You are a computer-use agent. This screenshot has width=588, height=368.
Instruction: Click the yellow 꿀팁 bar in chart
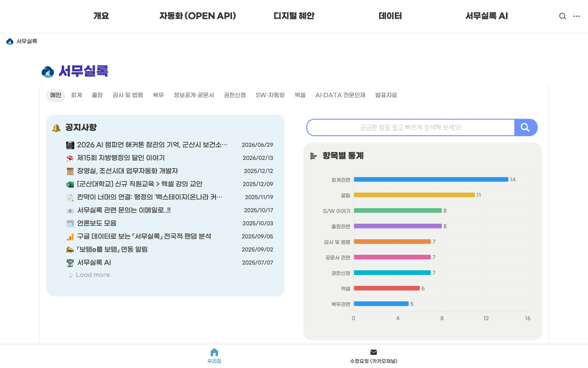414,195
